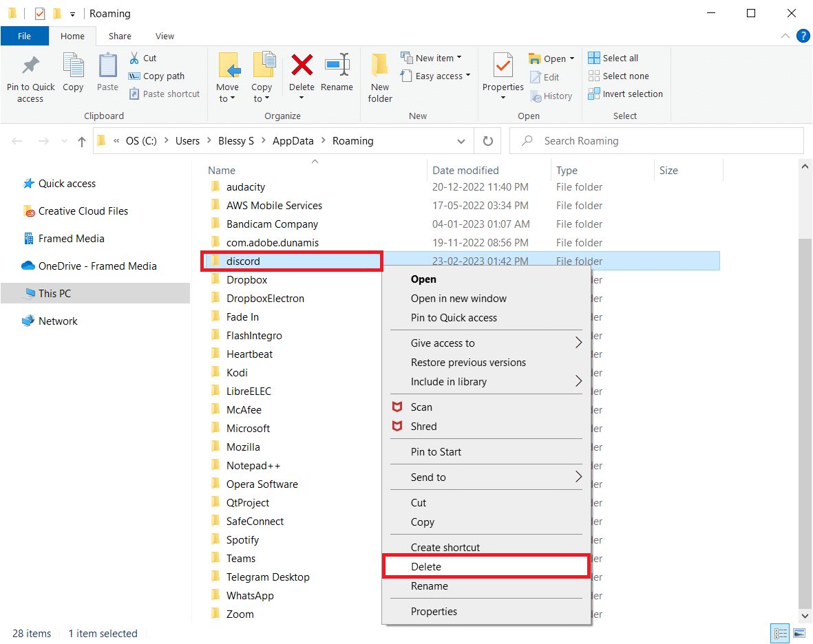Click OS (C:) in the address breadcrumb
Screen dimensions: 813x644
click(141, 141)
